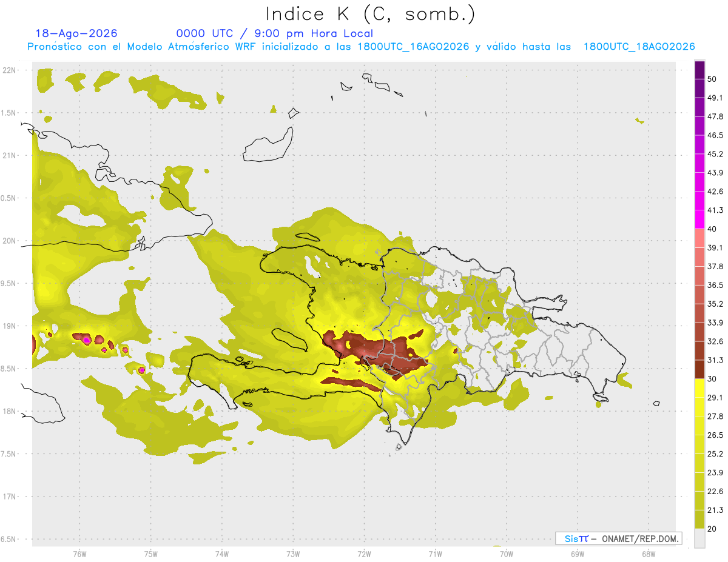Select the longitude axis label "74W"
Screen dimensions: 728x562
tap(222, 554)
